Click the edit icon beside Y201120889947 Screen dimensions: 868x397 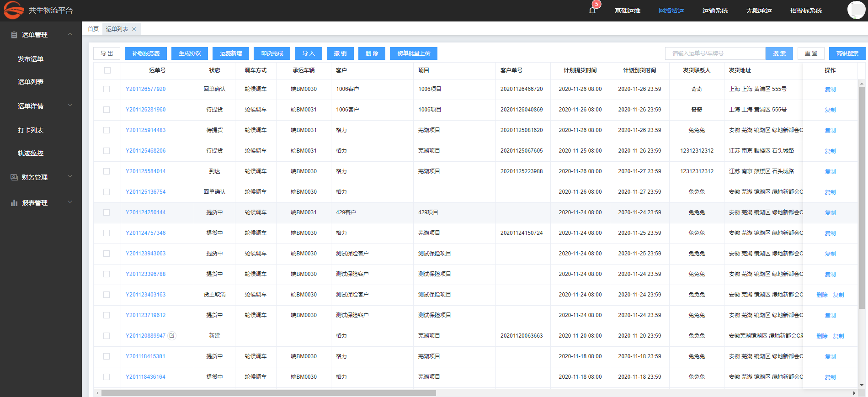[x=172, y=336]
